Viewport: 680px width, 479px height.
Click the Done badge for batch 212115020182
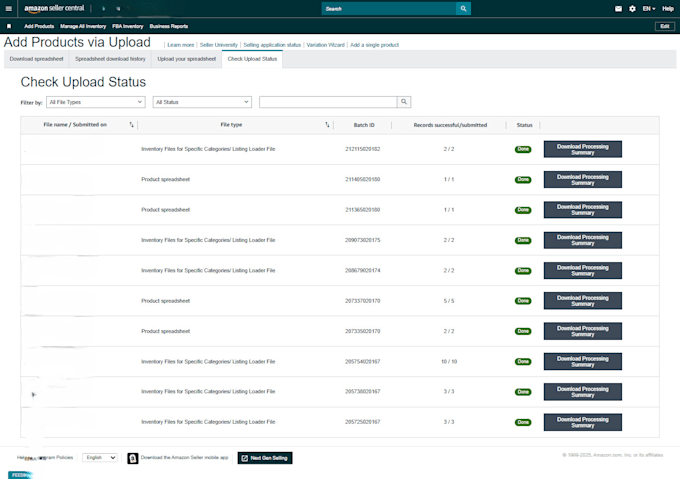click(523, 149)
